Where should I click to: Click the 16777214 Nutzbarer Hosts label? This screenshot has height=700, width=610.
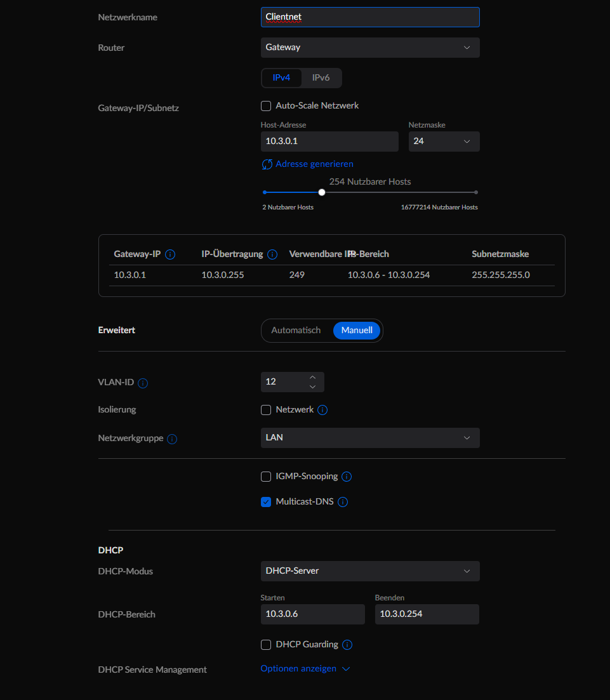pos(439,207)
